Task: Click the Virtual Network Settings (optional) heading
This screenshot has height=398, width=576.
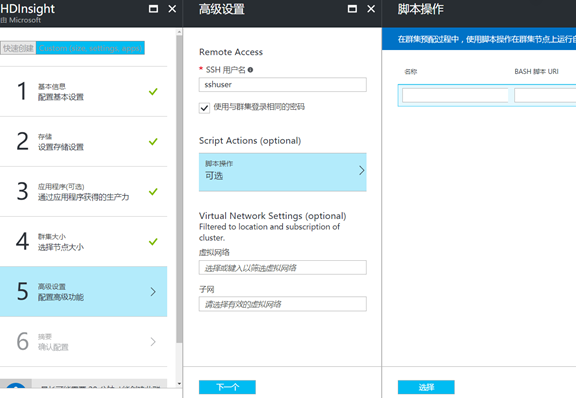Action: pos(273,216)
